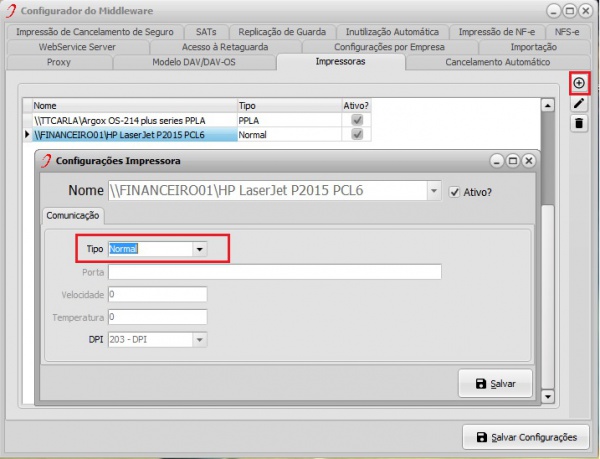Expand the printer Nome combo box

[433, 192]
